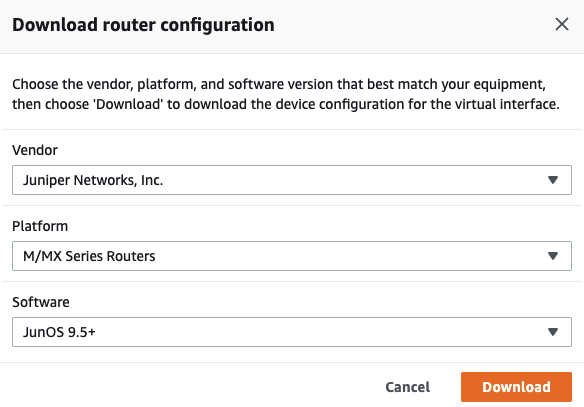
Task: Click the "Choose the vendor, platform" instruction line
Action: point(279,85)
